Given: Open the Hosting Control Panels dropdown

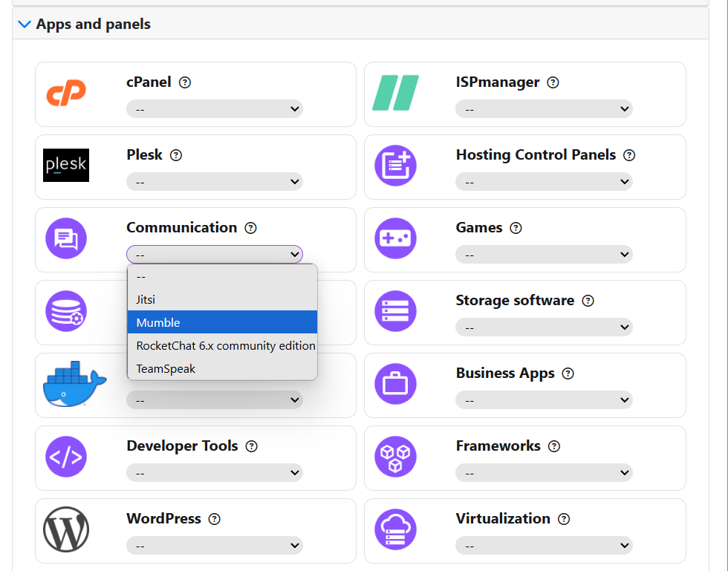Looking at the screenshot, I should click(544, 182).
